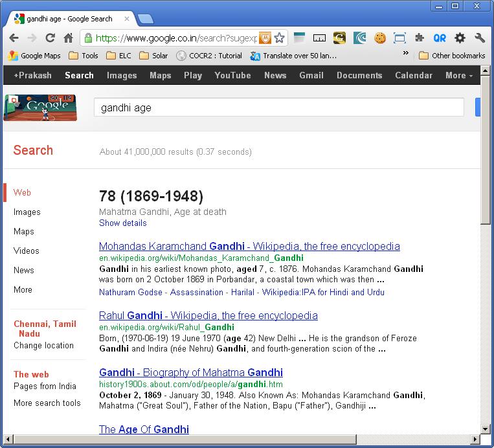The height and width of the screenshot is (448, 494).
Task: Open the Harilal sublink
Action: [243, 293]
